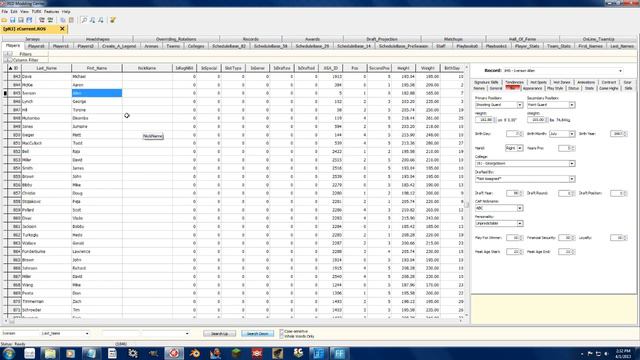Open the Windows Start menu
The image size is (640, 360).
tap(9, 353)
